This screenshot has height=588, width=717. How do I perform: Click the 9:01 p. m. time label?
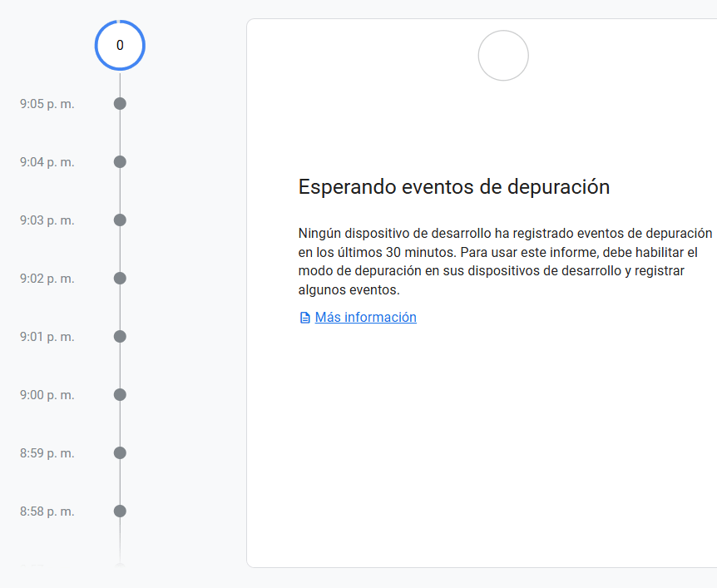tap(47, 337)
